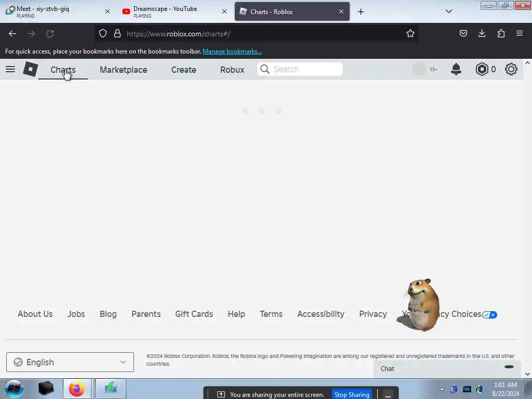Open a new browser tab

click(361, 12)
